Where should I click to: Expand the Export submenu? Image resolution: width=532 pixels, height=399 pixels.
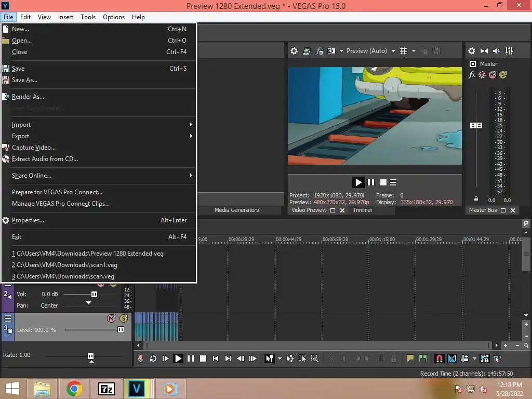point(98,136)
